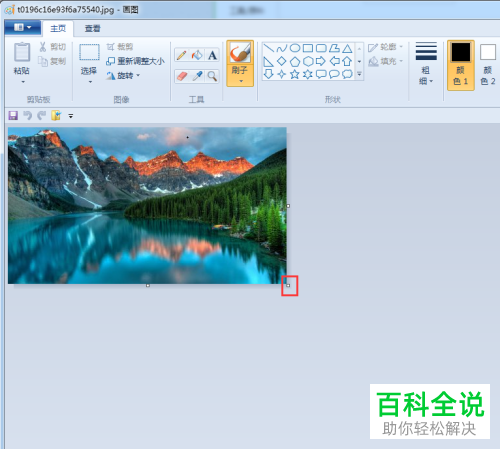
Task: Choose the Oval callout shape
Action: tap(334, 74)
